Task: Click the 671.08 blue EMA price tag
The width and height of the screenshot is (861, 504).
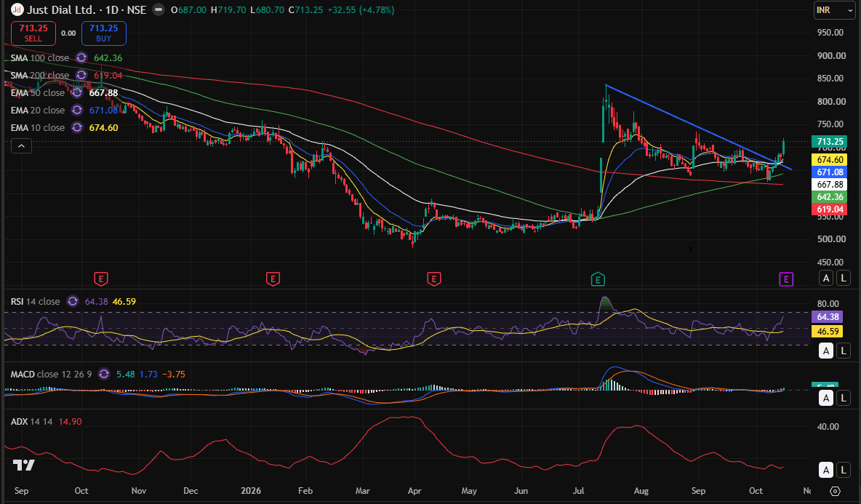Action: pos(829,172)
